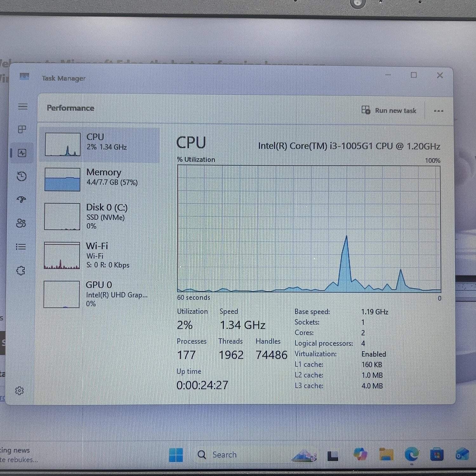Image resolution: width=476 pixels, height=476 pixels.
Task: Click the Windows Start button
Action: click(176, 455)
